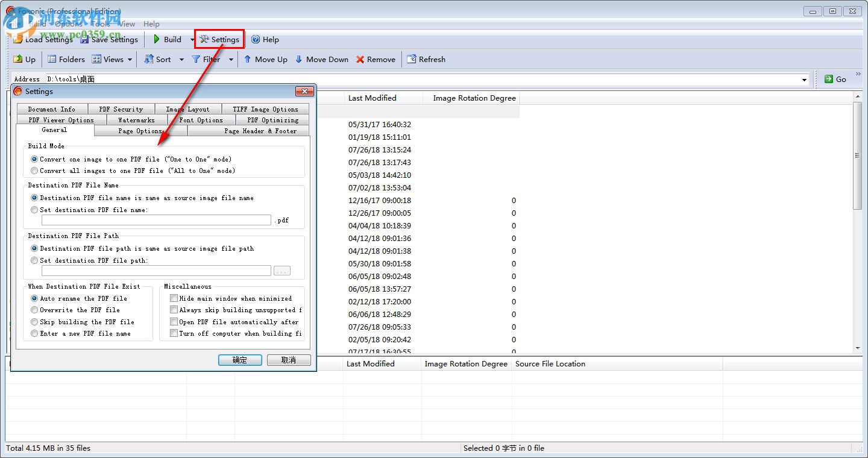The height and width of the screenshot is (458, 868).
Task: Click the Save Settings floppy icon
Action: click(84, 40)
